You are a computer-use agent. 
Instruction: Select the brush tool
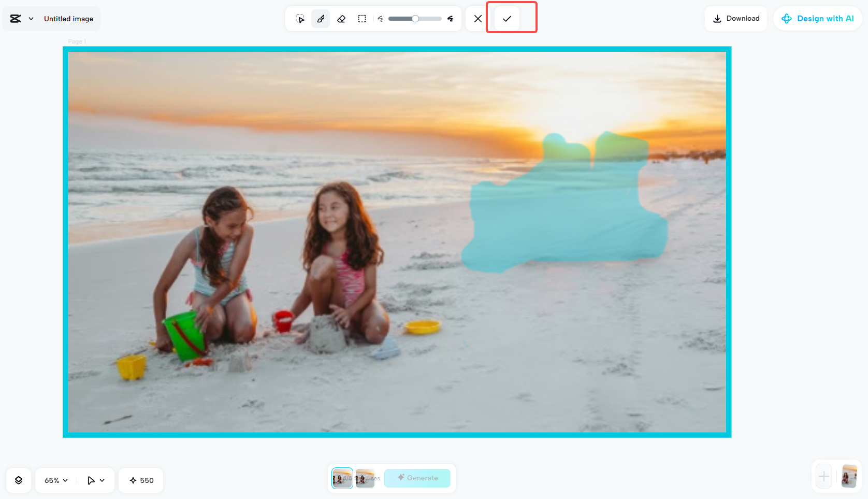(x=321, y=19)
